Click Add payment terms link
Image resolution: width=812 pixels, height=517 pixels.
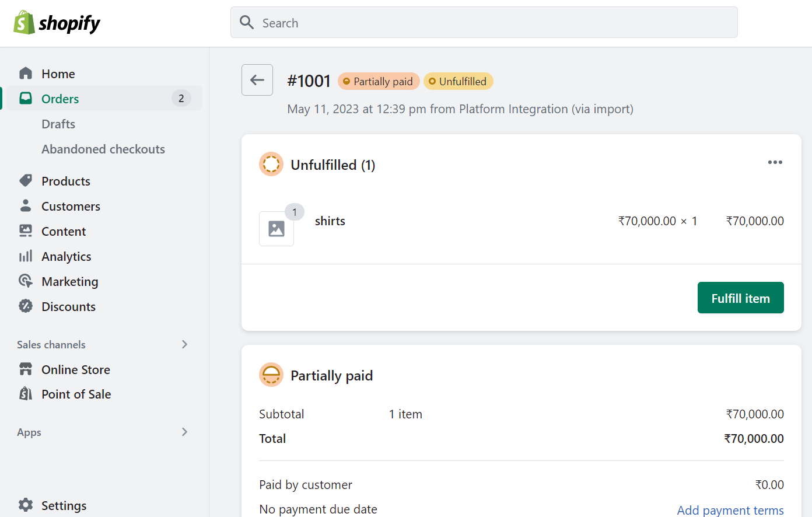(x=730, y=510)
